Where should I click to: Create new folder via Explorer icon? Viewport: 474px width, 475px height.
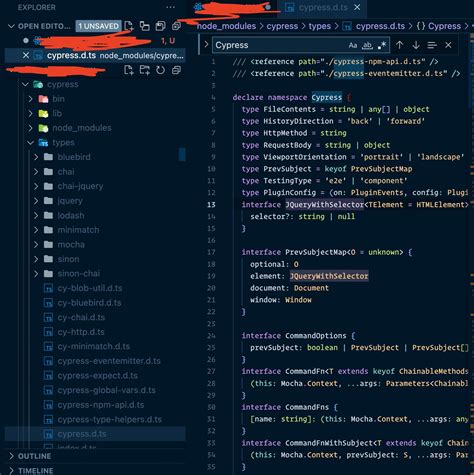(144, 70)
